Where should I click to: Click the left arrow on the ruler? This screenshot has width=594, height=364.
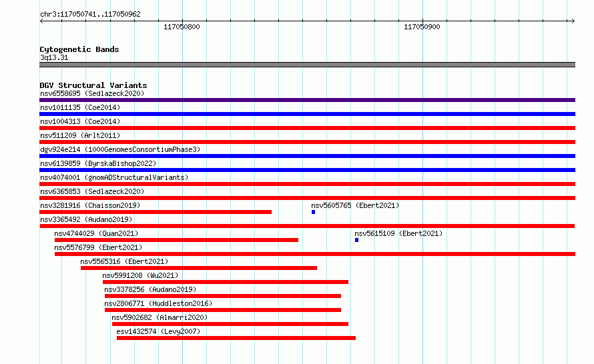click(x=41, y=21)
